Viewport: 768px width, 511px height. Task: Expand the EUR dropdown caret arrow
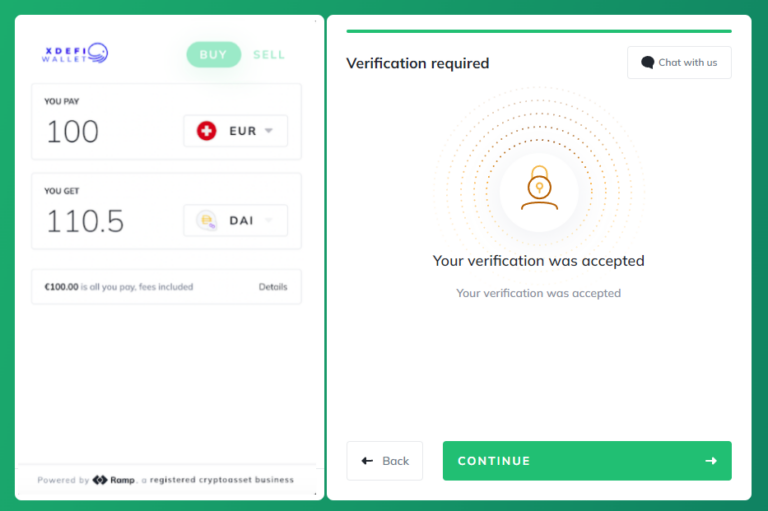click(268, 130)
